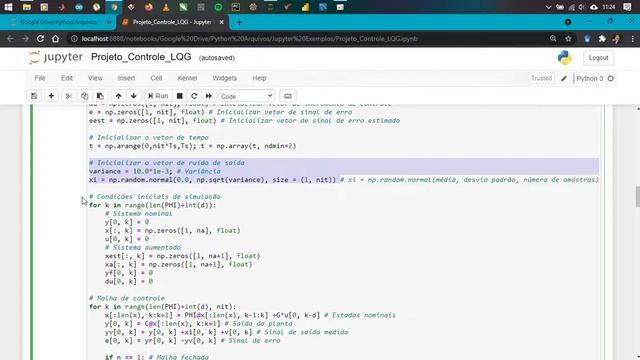Screen dimensions: 640x360
Task: Save the notebook with the save icon
Action: pyautogui.click(x=34, y=96)
